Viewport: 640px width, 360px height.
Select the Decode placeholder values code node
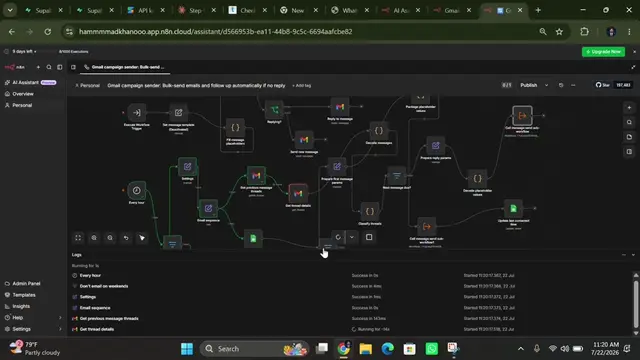coord(478,178)
